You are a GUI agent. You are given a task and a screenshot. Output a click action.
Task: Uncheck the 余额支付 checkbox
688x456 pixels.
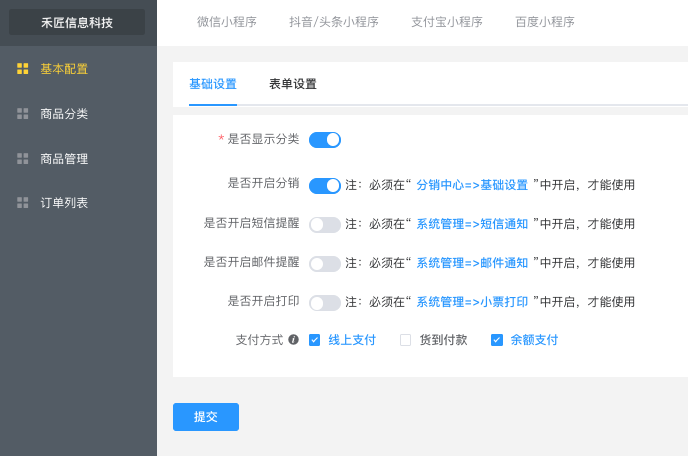coord(497,340)
